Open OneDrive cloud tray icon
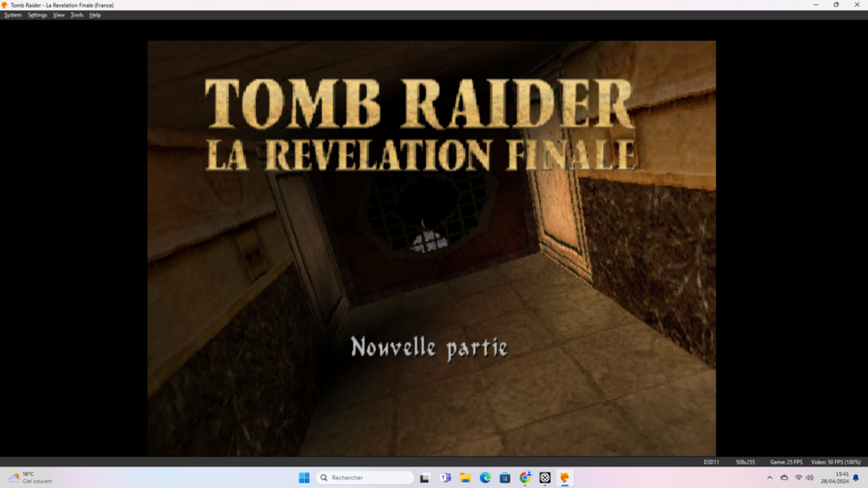This screenshot has width=868, height=488. coord(784,478)
